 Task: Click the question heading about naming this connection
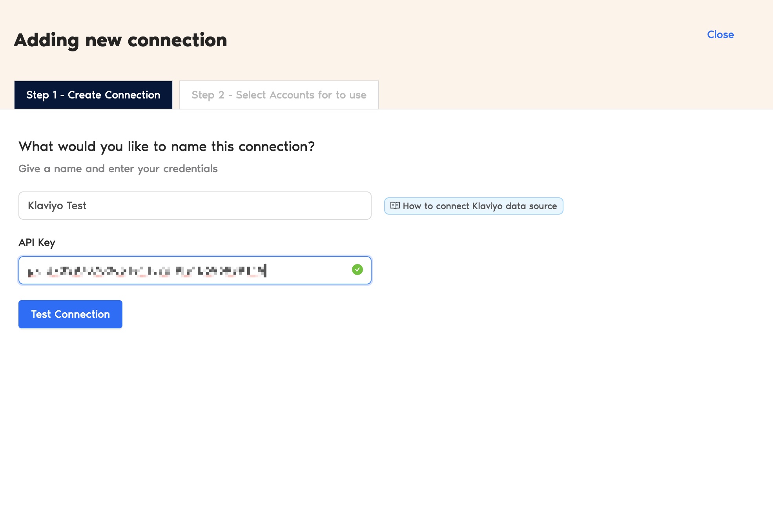point(166,146)
